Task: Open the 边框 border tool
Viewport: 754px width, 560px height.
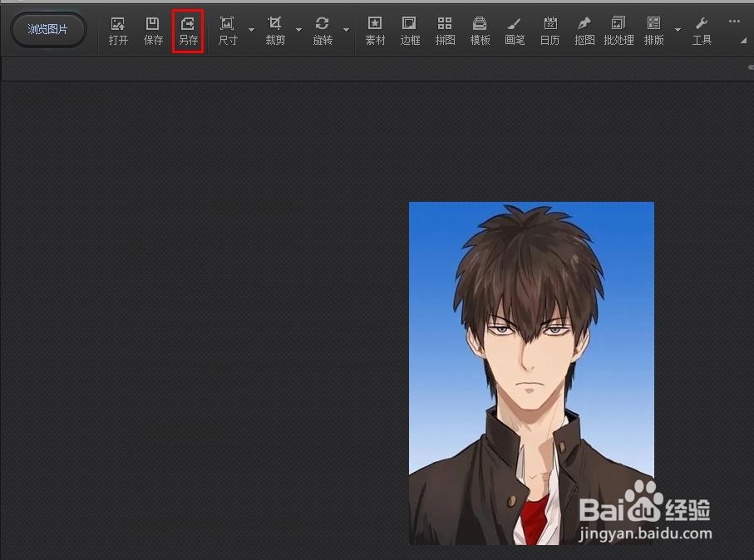Action: tap(410, 31)
